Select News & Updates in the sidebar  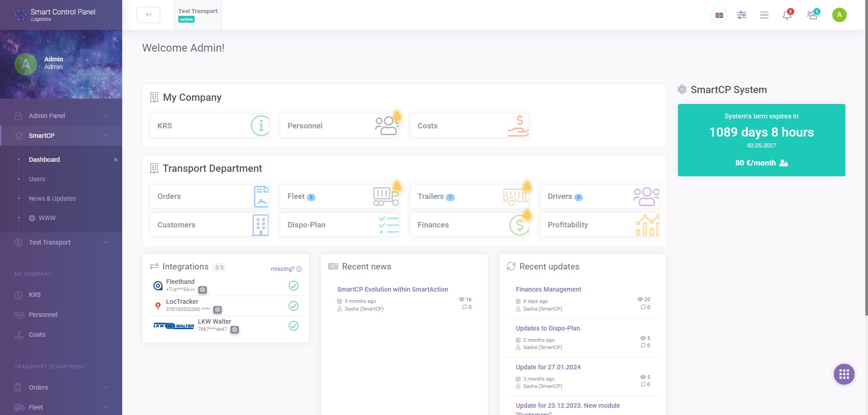coord(52,198)
